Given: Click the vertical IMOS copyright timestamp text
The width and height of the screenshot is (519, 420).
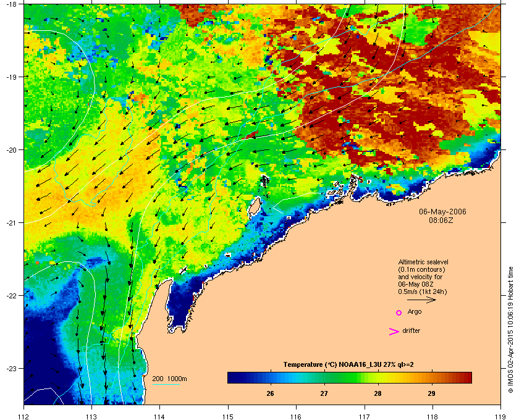Looking at the screenshot, I should [510, 330].
